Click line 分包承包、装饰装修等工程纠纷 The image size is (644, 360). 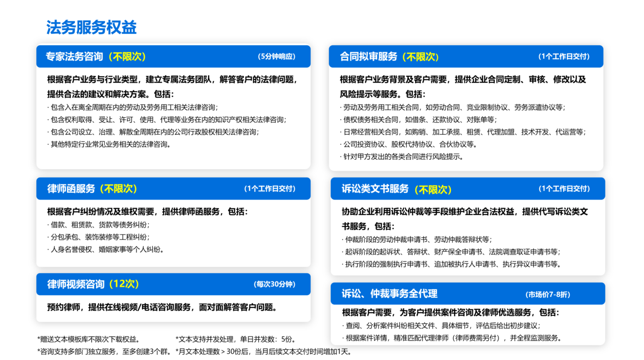point(98,237)
